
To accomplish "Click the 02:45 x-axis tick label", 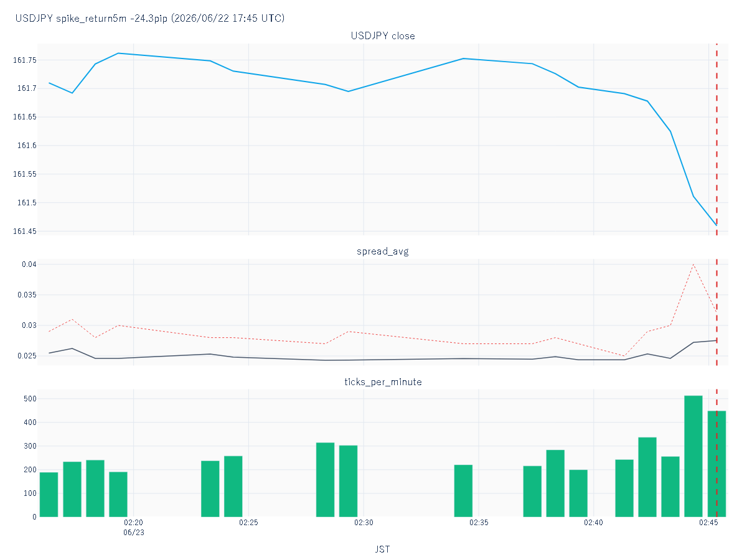I will click(708, 523).
